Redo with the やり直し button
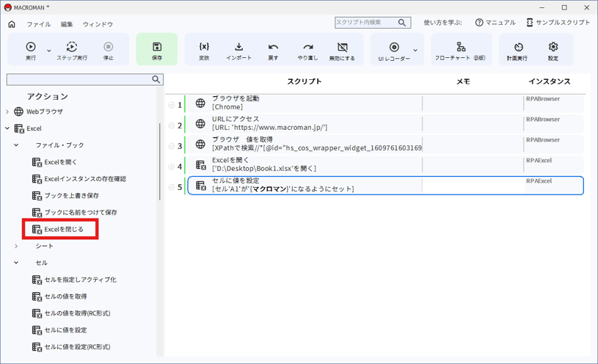The image size is (598, 364). pos(307,51)
